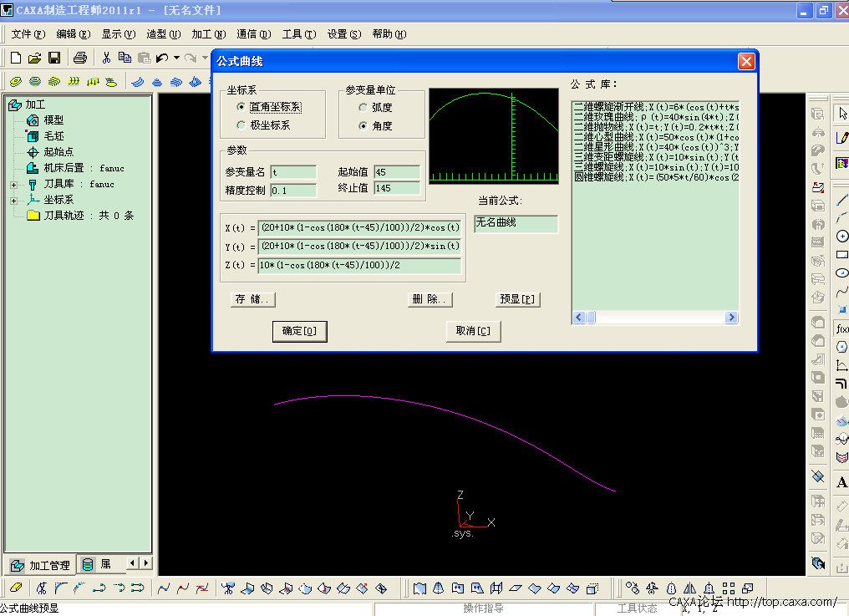Image resolution: width=849 pixels, height=616 pixels.
Task: Click the 参变量名 input field
Action: tap(293, 172)
